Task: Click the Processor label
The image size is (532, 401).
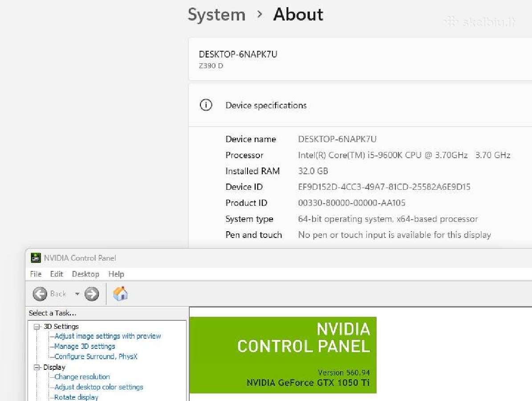Action: pos(244,155)
